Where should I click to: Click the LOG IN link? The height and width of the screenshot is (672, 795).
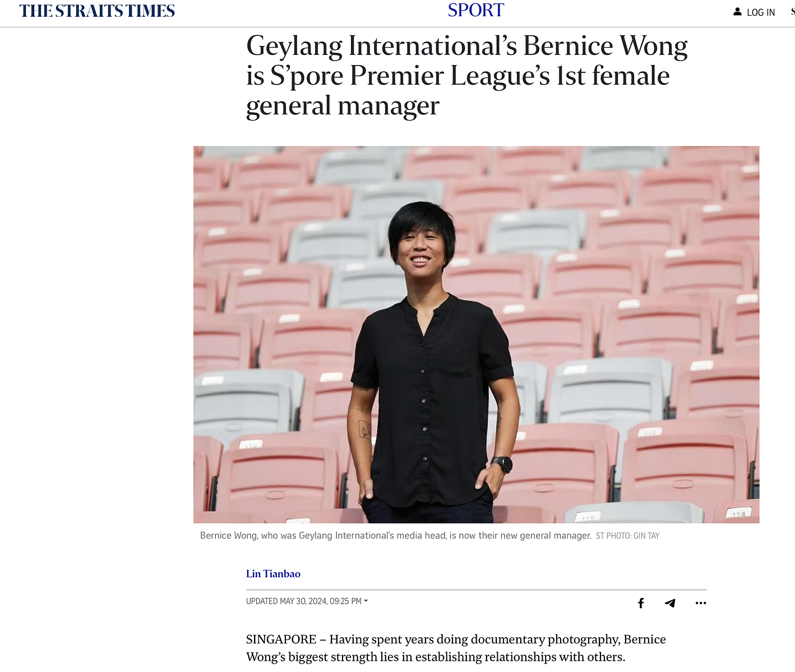point(761,12)
